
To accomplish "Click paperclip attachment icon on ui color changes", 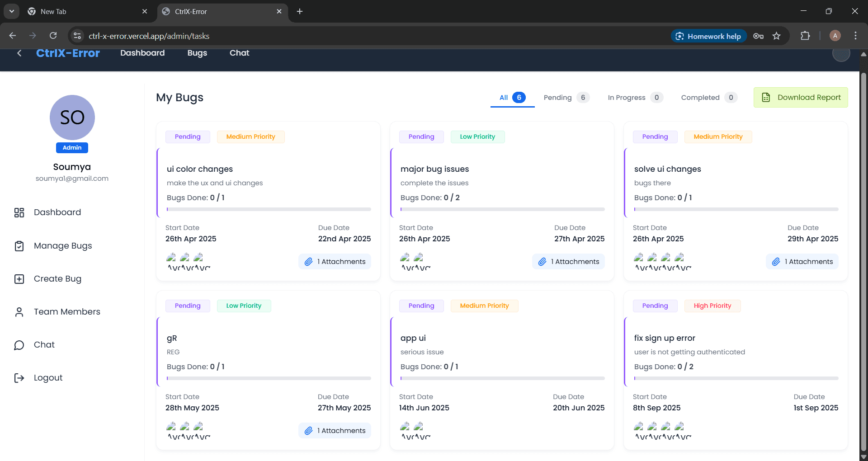I will (x=308, y=262).
